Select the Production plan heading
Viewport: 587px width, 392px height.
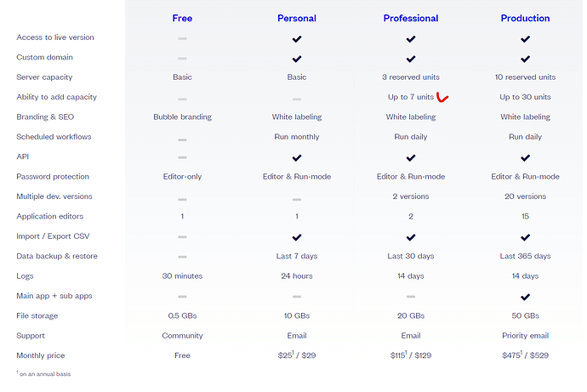525,18
